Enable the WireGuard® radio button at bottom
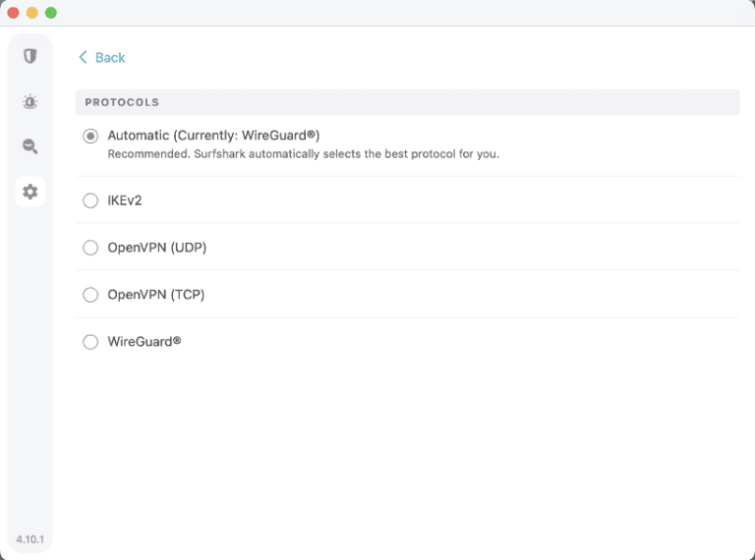755x560 pixels. pos(90,342)
